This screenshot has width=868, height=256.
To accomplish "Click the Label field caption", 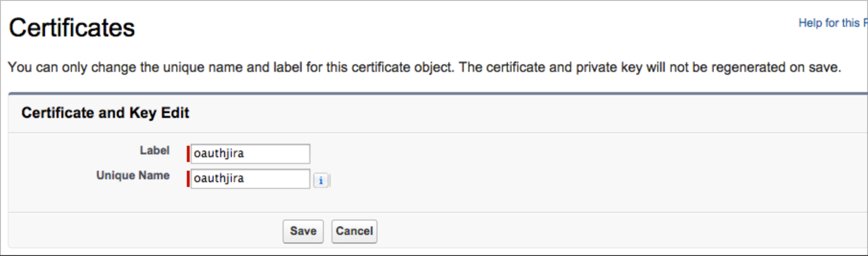I will point(154,151).
